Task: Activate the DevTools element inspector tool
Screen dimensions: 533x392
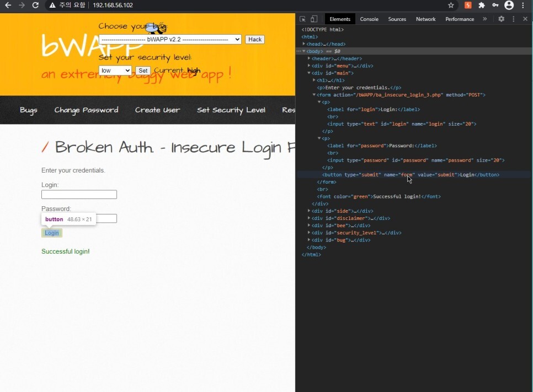Action: click(x=302, y=19)
